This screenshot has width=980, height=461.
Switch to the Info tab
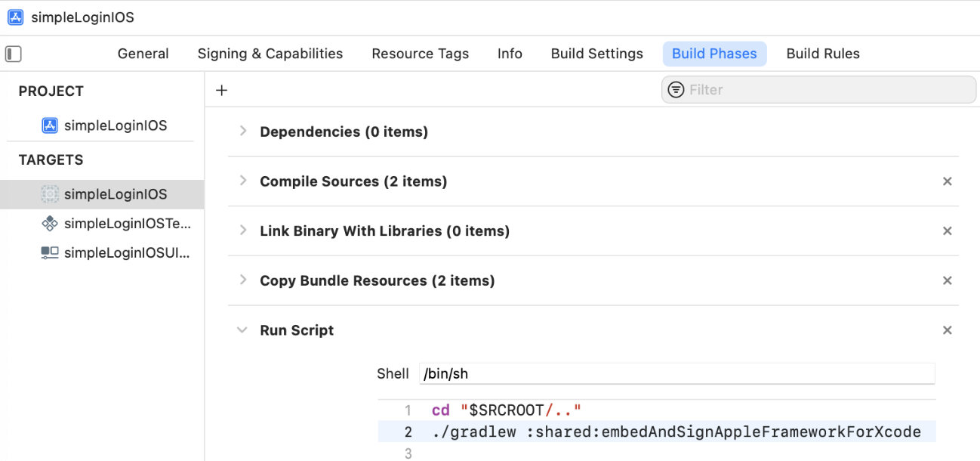tap(510, 54)
